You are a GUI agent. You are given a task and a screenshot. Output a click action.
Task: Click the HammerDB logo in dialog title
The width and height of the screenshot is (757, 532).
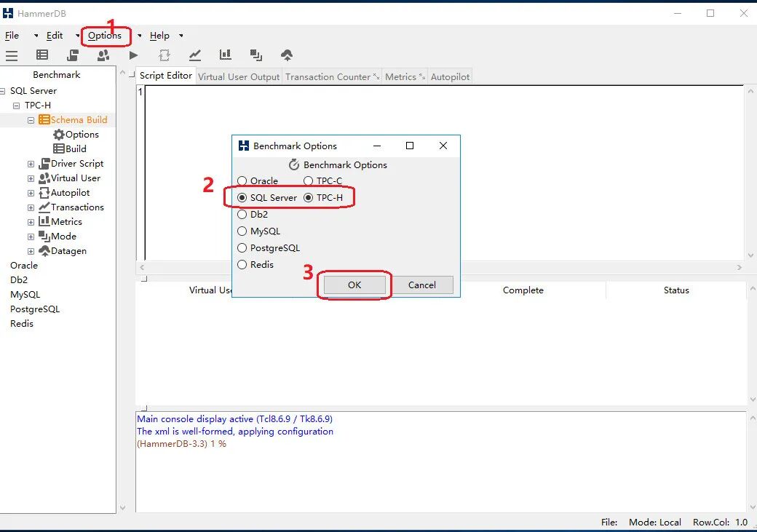tap(244, 146)
